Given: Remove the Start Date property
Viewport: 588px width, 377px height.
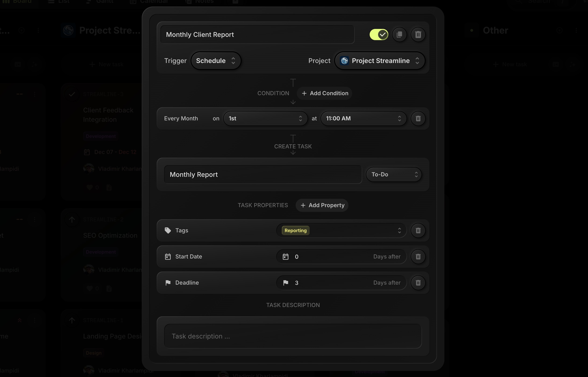Looking at the screenshot, I should (x=418, y=257).
